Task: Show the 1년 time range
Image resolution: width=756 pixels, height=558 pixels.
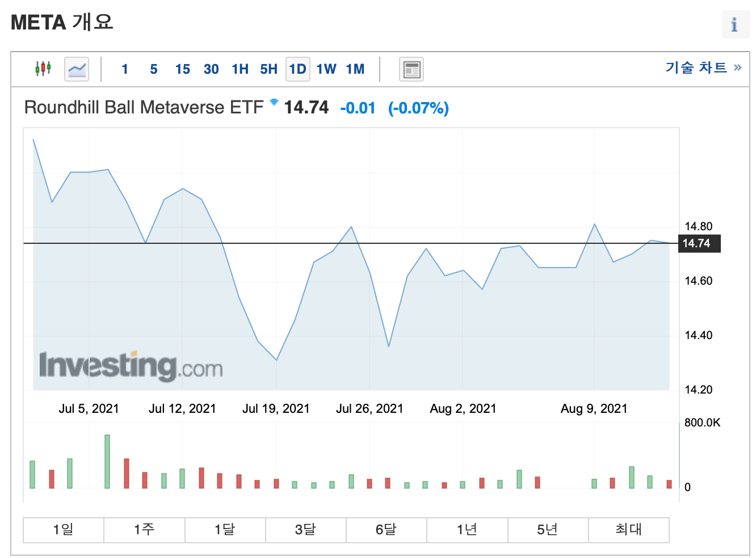Action: point(467,530)
